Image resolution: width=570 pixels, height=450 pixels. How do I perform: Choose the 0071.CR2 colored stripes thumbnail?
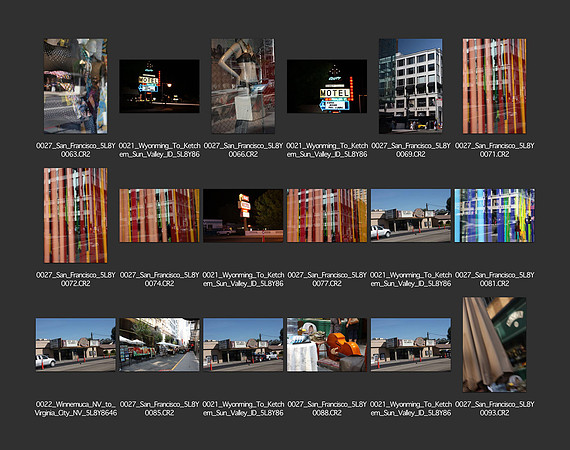pyautogui.click(x=494, y=86)
